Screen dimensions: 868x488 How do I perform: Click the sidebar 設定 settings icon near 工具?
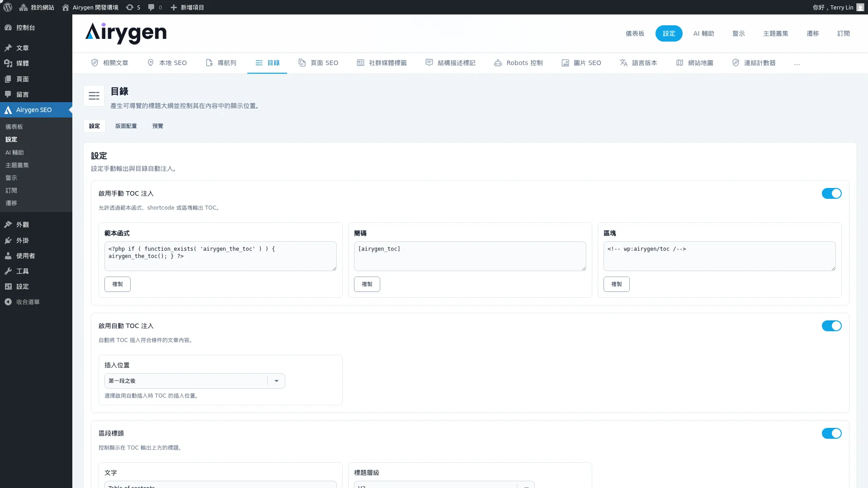click(8, 286)
